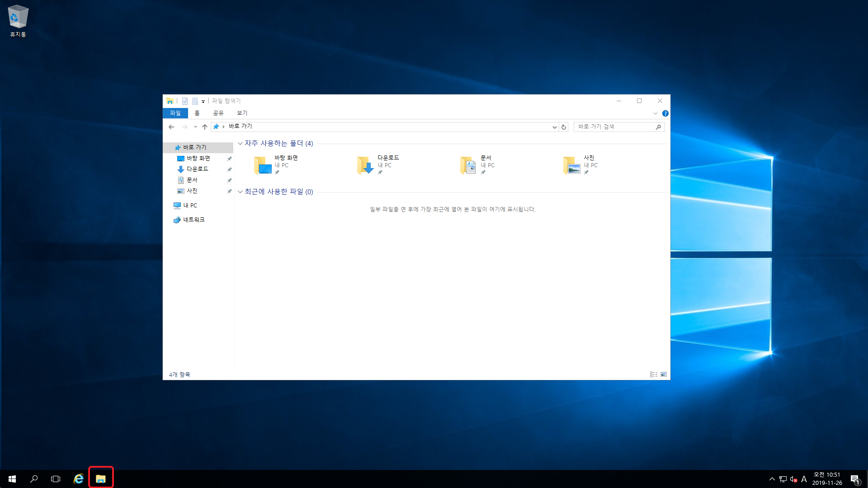Click the Refresh button by address bar
The width and height of the screenshot is (868, 488).
click(564, 127)
